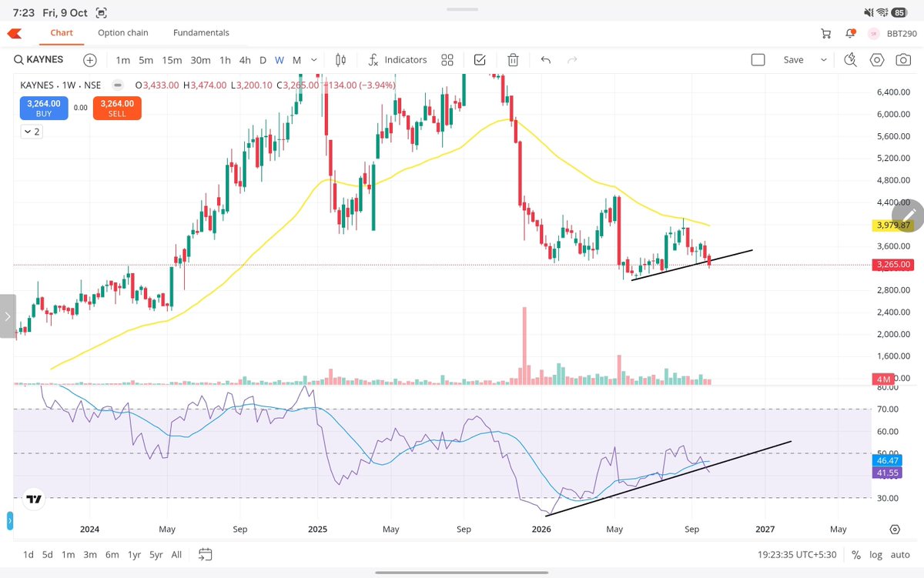This screenshot has height=578, width=924.
Task: Expand more timeframes chevron
Action: pyautogui.click(x=314, y=60)
